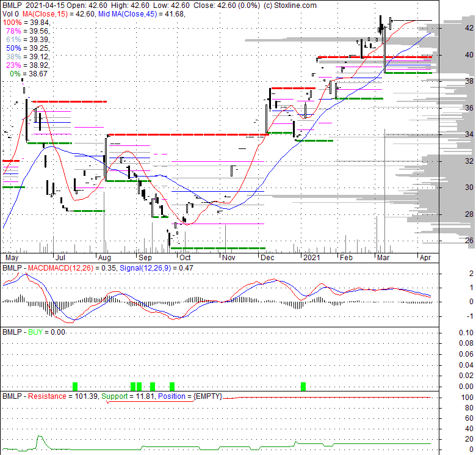
Task: Click the MACD axis label 2
Action: 471,274
